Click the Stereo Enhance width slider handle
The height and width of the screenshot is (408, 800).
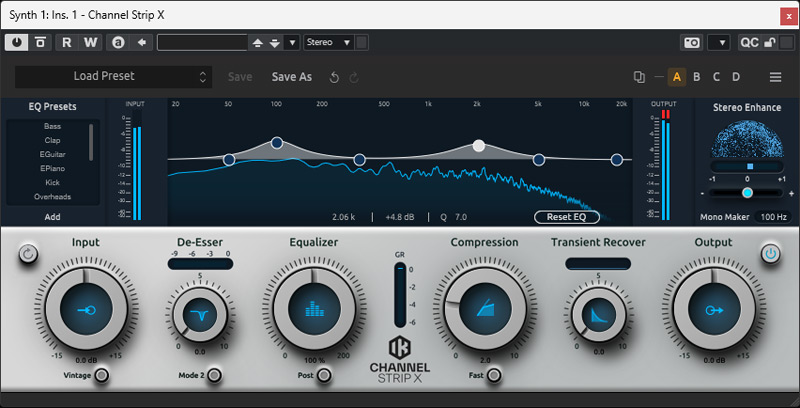click(x=747, y=192)
